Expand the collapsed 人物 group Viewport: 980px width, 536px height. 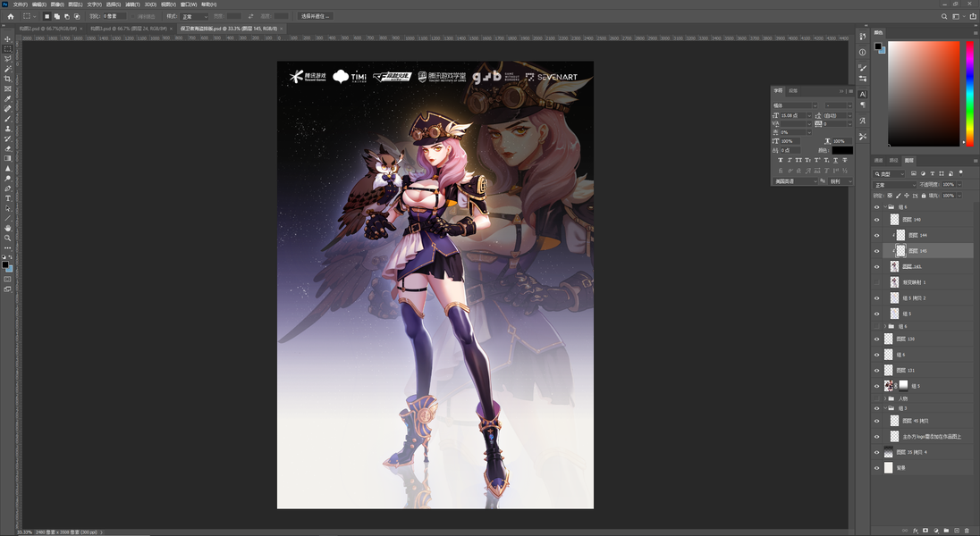[884, 398]
